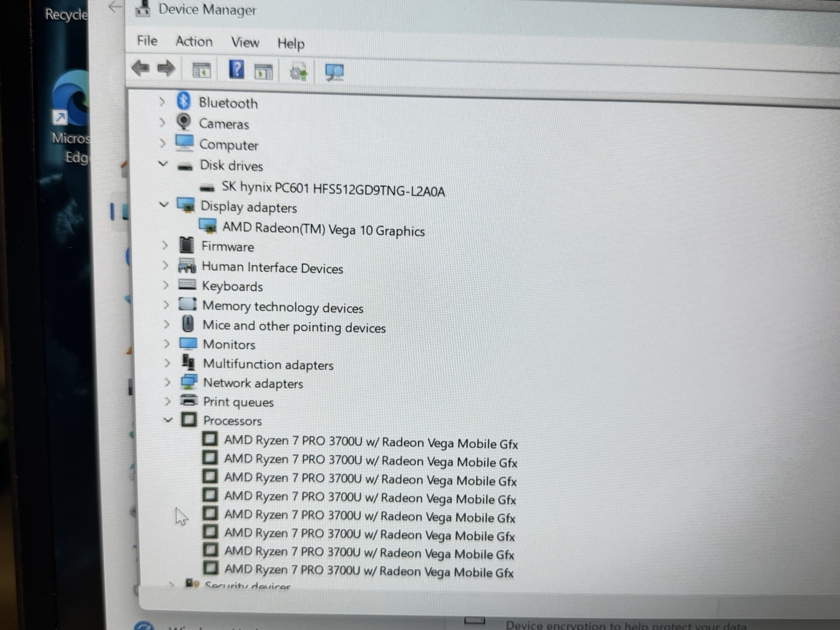Select the Firmware tree label
The image size is (840, 630).
228,246
